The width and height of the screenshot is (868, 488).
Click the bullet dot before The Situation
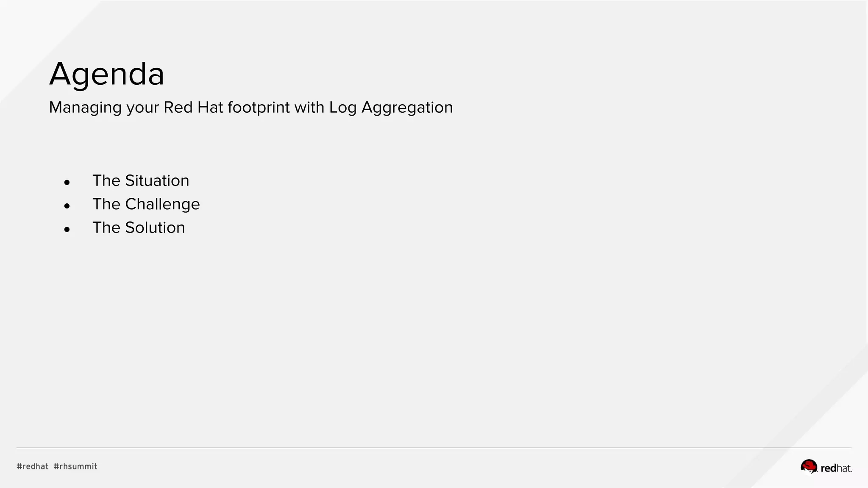click(x=67, y=183)
